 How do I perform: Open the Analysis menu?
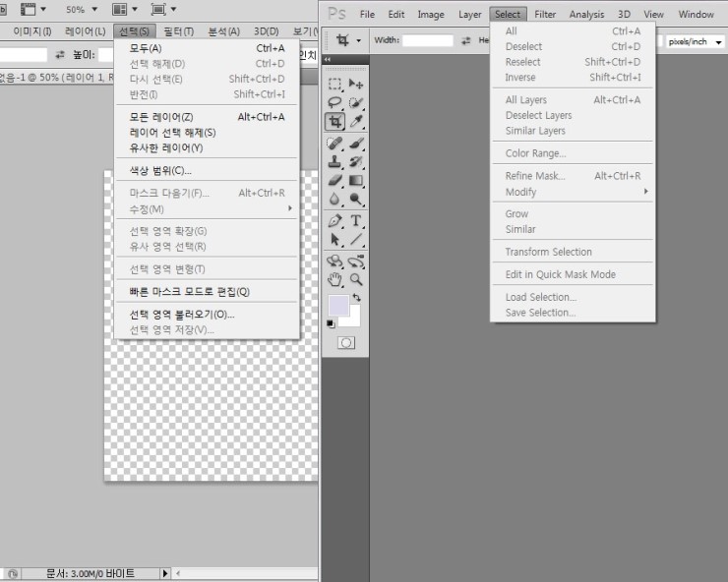(x=586, y=15)
